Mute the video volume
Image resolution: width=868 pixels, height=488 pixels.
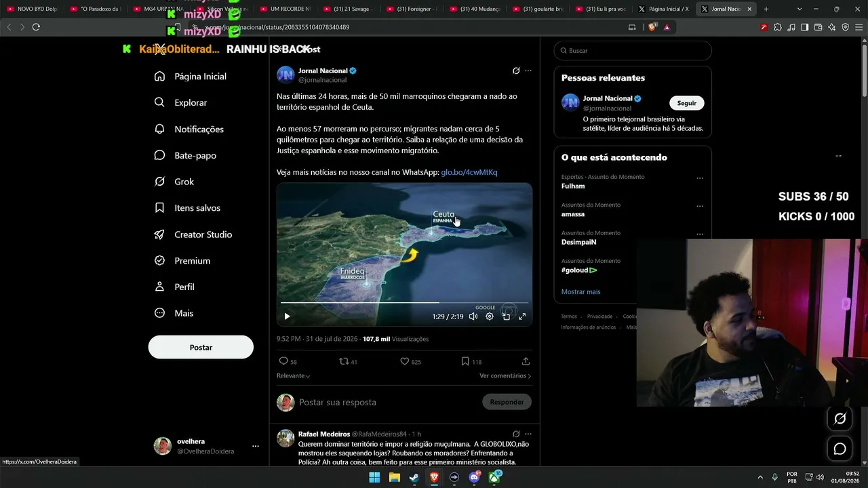click(473, 317)
